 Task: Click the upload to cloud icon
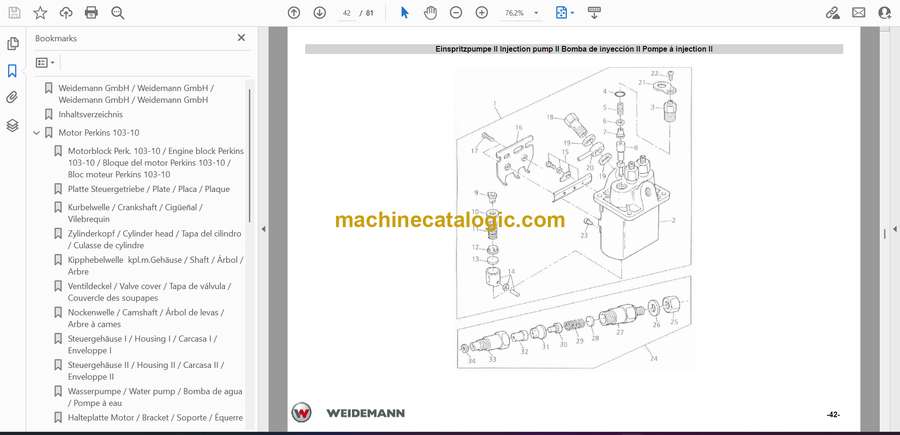66,13
